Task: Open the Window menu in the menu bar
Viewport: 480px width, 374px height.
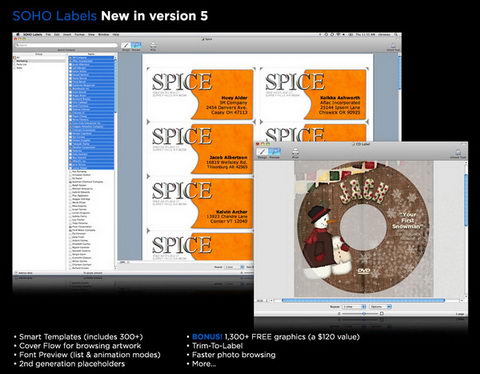Action: 103,34
